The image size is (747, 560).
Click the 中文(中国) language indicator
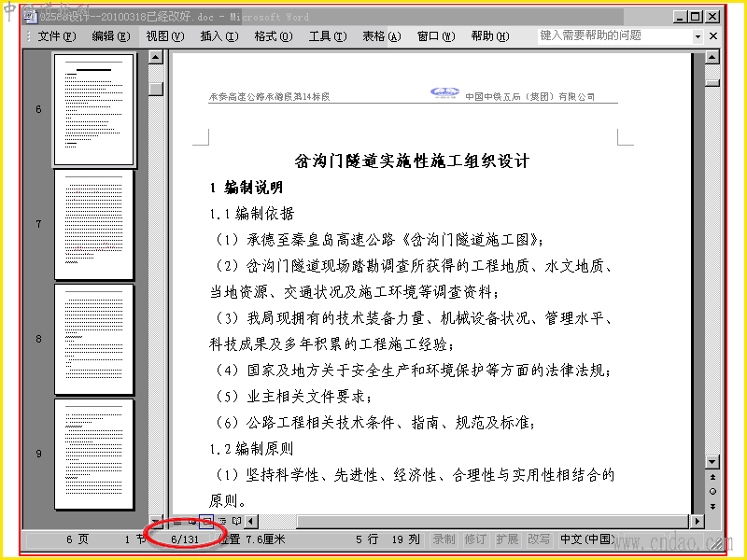pyautogui.click(x=587, y=539)
